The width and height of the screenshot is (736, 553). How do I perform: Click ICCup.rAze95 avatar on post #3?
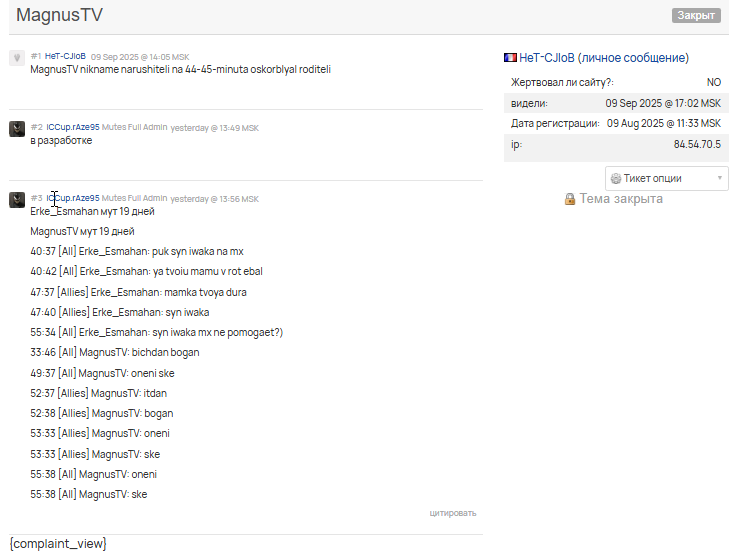point(17,200)
